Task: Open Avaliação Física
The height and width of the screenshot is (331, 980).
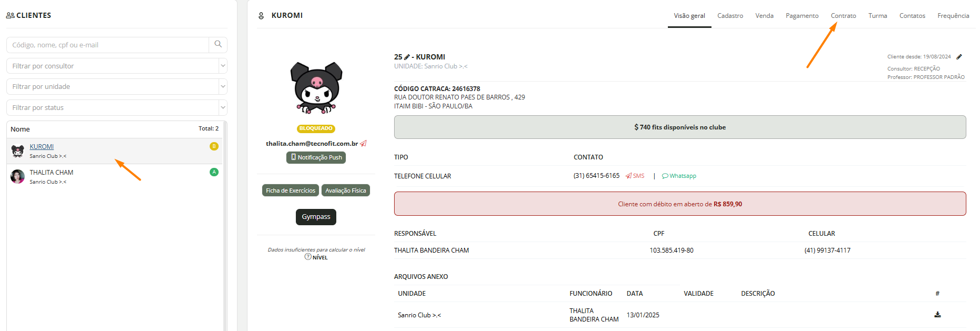Action: [x=346, y=190]
